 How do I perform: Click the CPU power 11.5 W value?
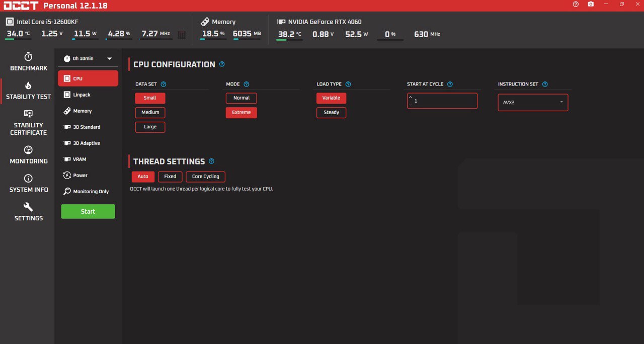[x=85, y=34]
